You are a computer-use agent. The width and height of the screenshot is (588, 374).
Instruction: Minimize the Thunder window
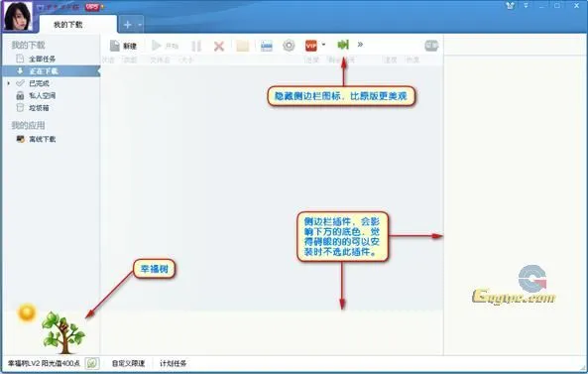click(542, 6)
